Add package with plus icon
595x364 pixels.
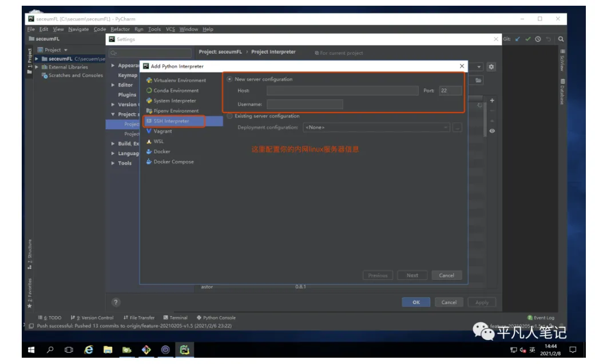tap(492, 101)
